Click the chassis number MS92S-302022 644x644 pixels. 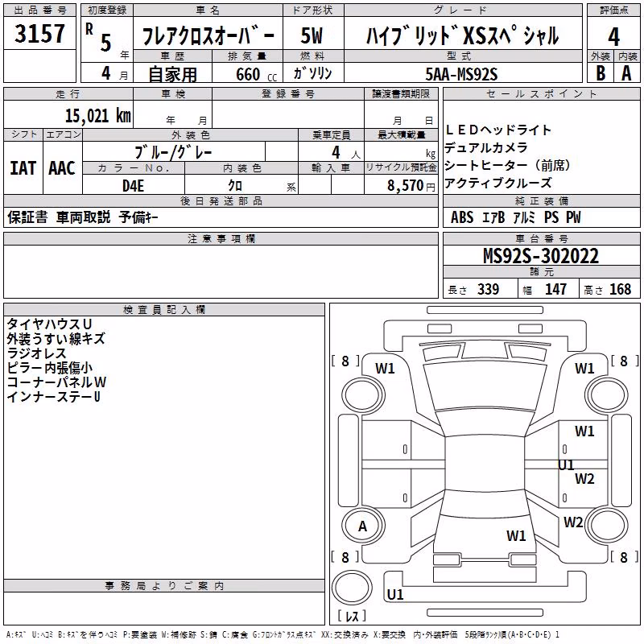pyautogui.click(x=541, y=256)
